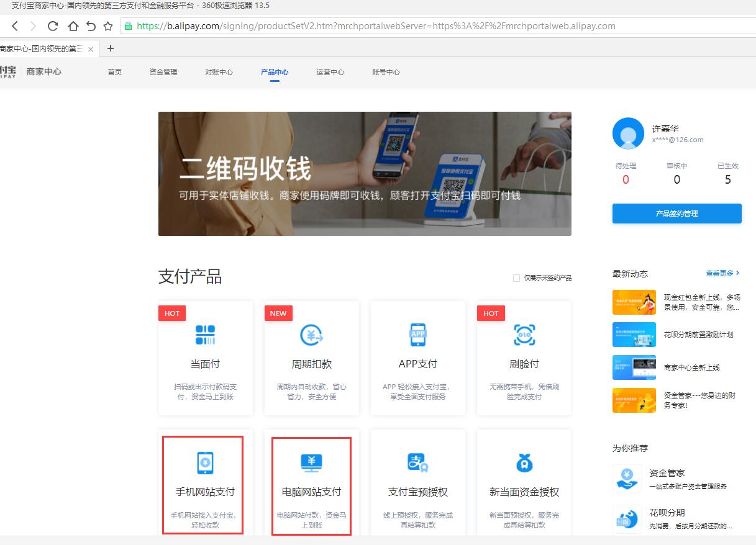Open the 新当面资金授权 icon
The image size is (756, 545).
(524, 462)
